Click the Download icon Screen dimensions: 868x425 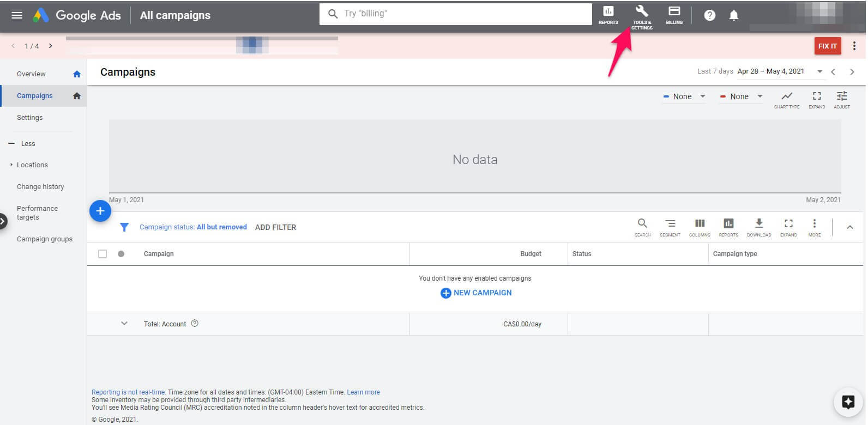coord(759,227)
